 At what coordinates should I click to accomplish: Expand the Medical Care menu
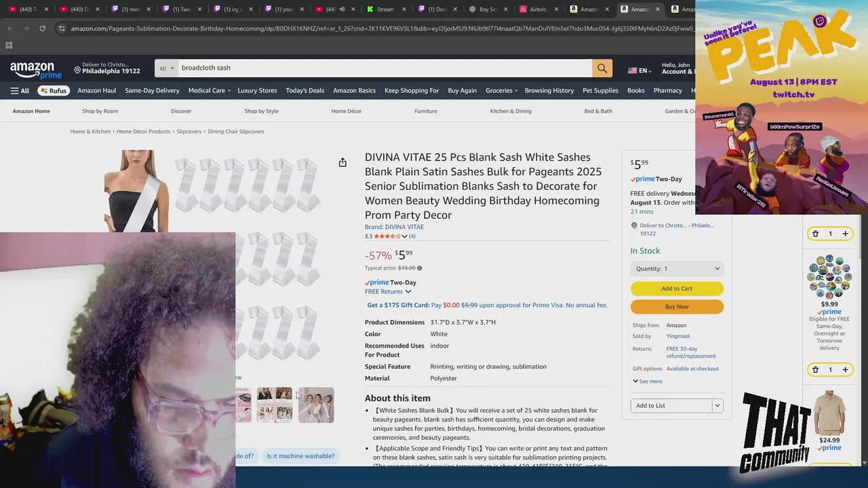(209, 90)
